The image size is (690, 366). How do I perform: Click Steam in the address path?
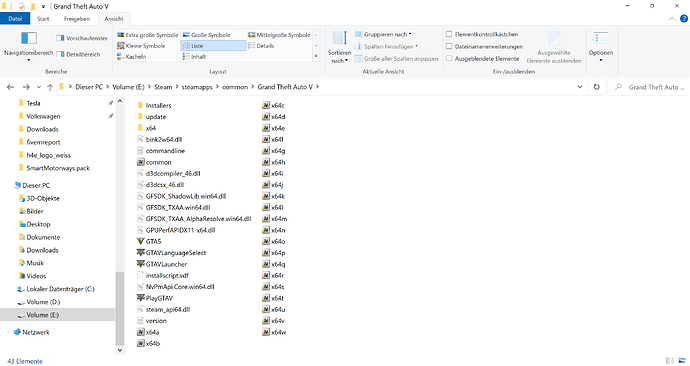pos(163,87)
